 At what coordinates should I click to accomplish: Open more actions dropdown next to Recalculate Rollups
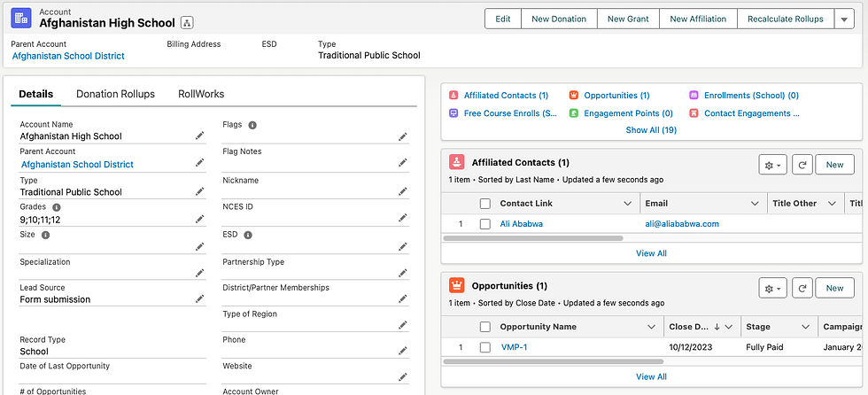[844, 19]
